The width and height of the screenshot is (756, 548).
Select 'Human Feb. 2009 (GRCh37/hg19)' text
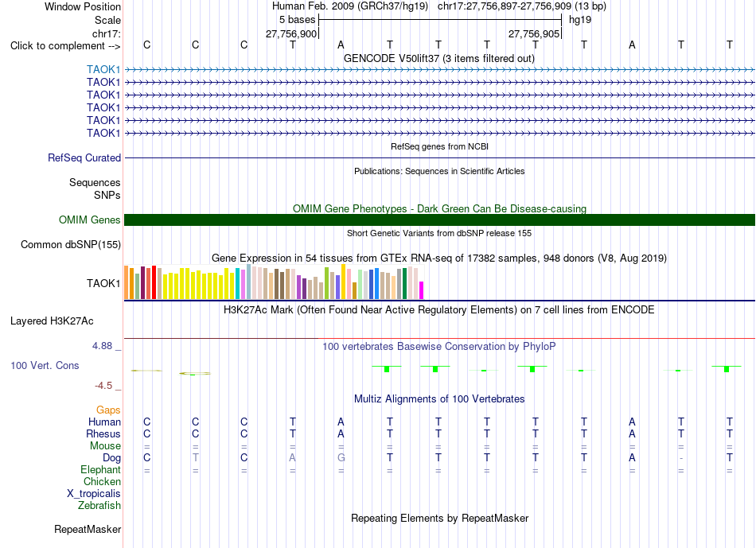tap(350, 6)
